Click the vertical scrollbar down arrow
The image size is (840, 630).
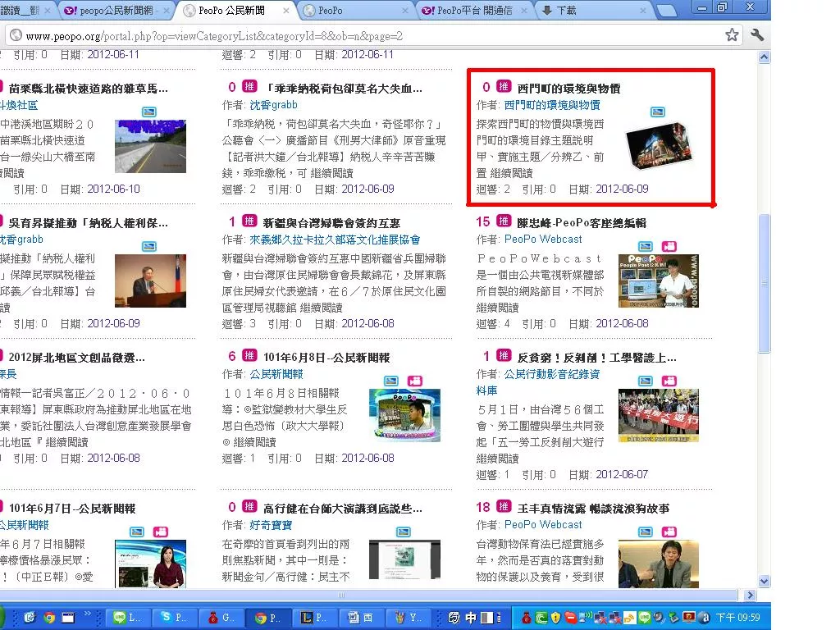pos(765,582)
